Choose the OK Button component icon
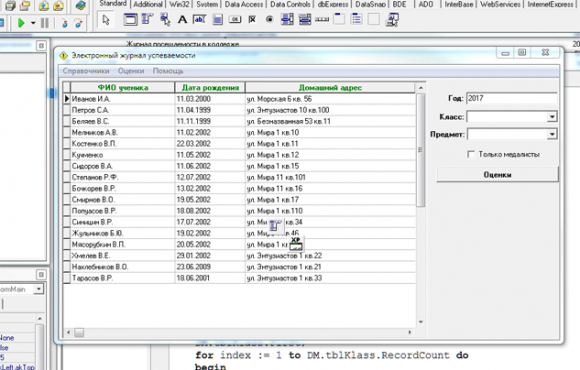 pos(235,19)
